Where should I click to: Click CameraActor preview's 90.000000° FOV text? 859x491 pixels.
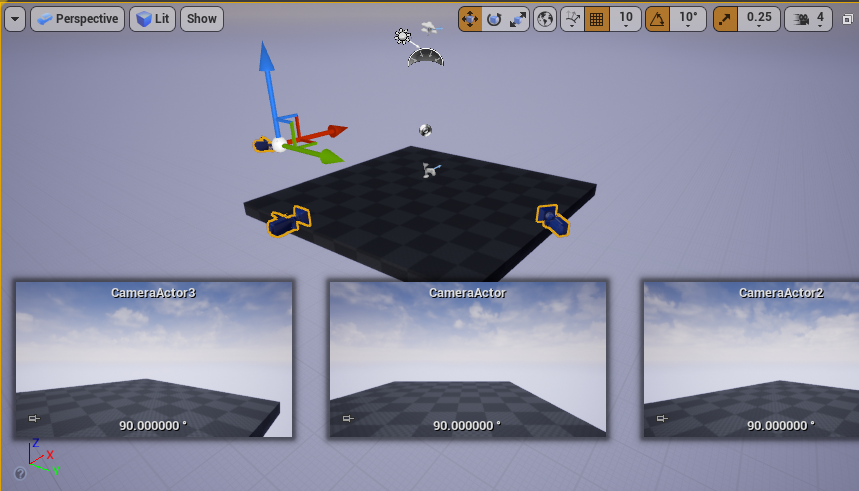(467, 426)
